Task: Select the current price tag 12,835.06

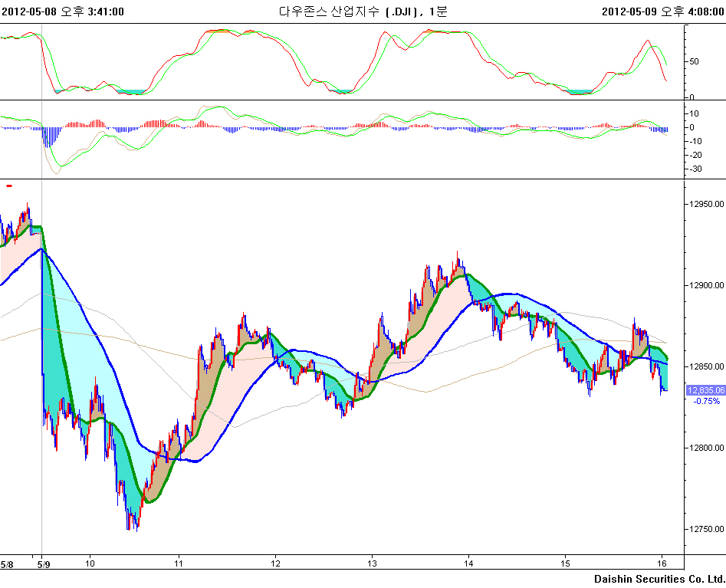Action: click(x=705, y=390)
